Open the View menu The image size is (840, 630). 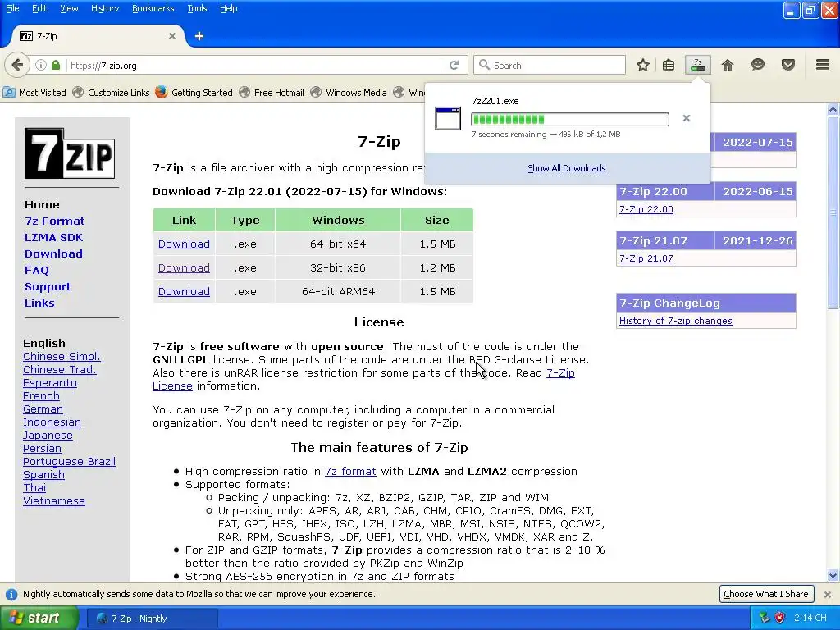(x=69, y=8)
